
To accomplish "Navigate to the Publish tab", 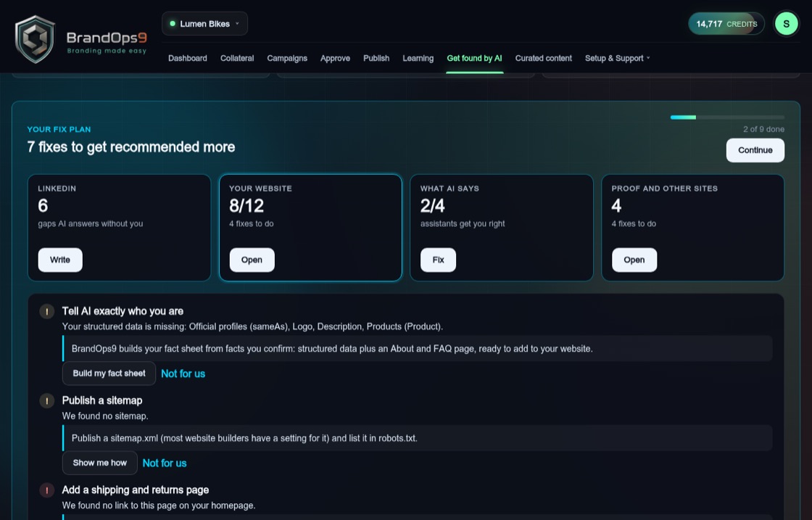I will (376, 58).
